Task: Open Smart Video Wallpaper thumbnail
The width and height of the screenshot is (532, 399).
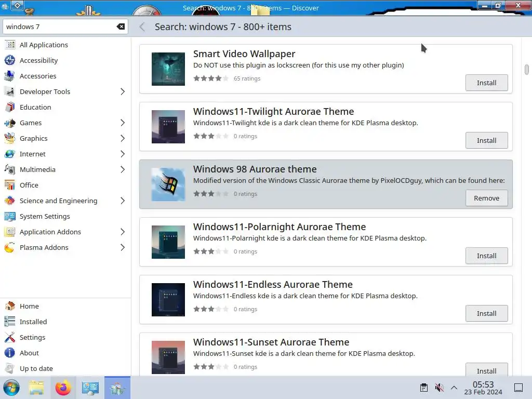Action: point(168,69)
